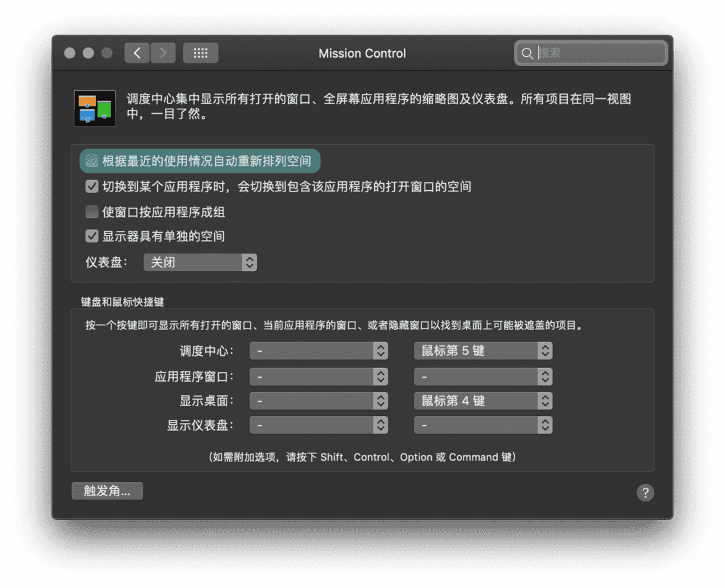Screen dimensions: 725x588
Task: Uncheck 切换到某个应用程序时 switch-space checkbox
Action: 92,186
